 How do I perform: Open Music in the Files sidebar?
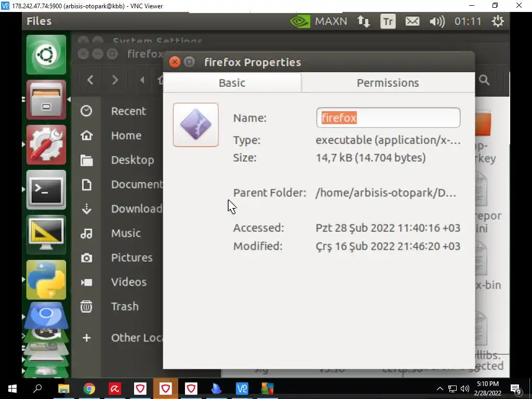click(126, 233)
